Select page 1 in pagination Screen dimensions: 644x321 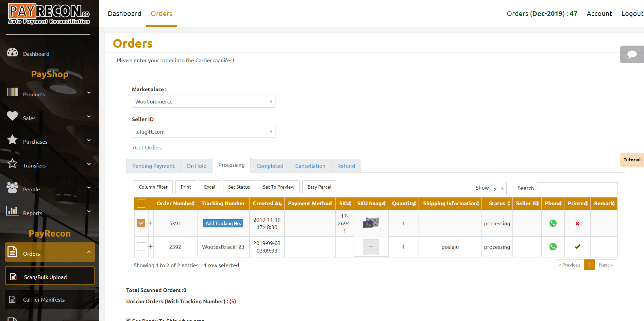click(x=590, y=265)
